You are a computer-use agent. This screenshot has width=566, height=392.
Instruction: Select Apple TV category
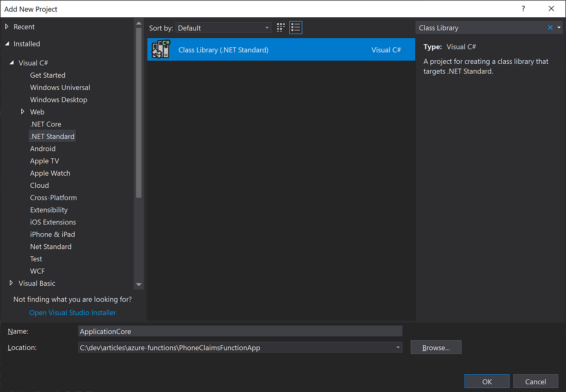click(x=45, y=161)
